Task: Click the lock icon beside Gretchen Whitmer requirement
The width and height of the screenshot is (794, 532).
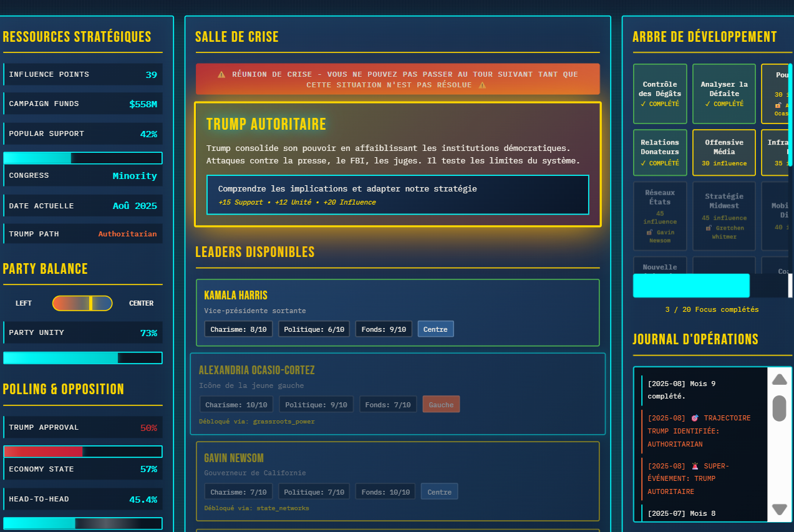Action: 709,228
